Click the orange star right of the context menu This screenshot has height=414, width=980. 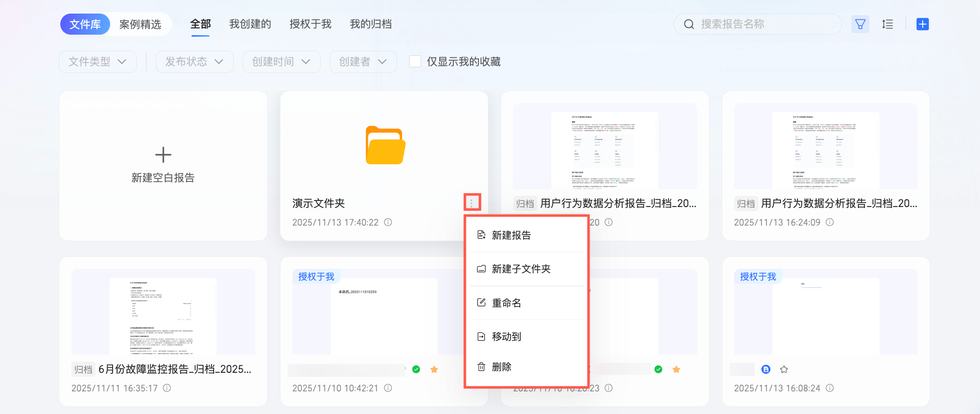(x=676, y=369)
